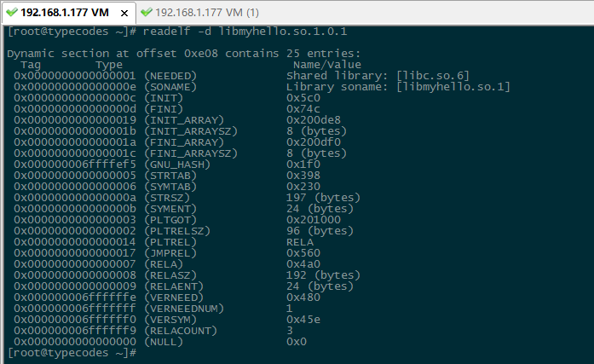594x364 pixels.
Task: Click the (INIT_ARRAY) value 0x200de8
Action: (314, 120)
